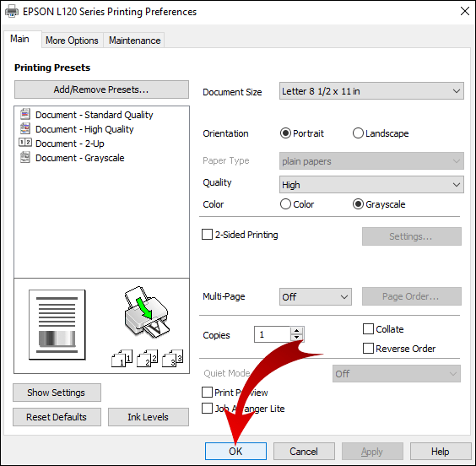The image size is (476, 466).
Task: Click the Standard Quality preset icon
Action: pos(25,114)
